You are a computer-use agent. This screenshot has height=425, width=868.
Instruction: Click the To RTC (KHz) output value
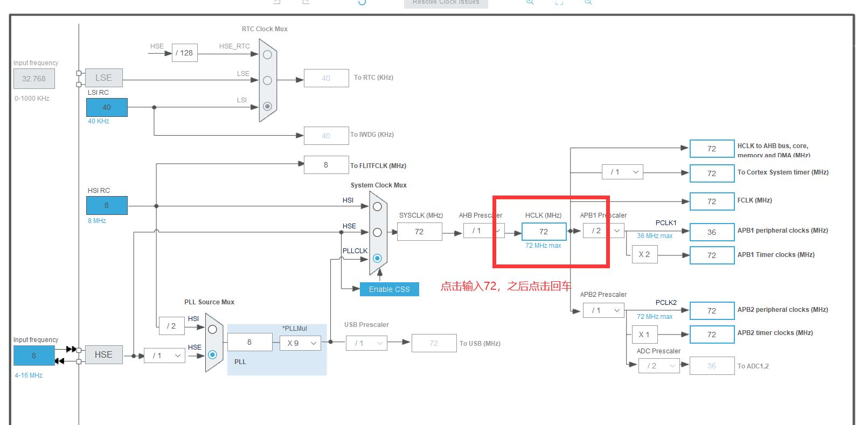click(x=326, y=78)
